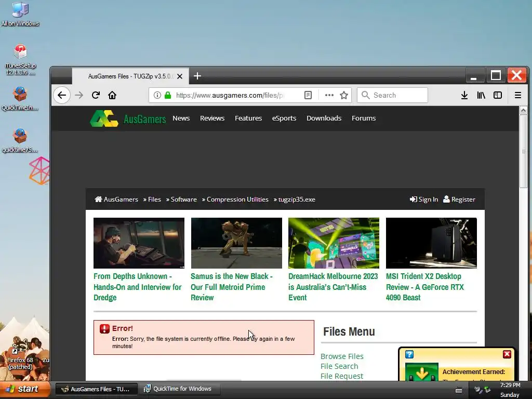Reload the current page
This screenshot has height=399, width=532.
point(96,95)
